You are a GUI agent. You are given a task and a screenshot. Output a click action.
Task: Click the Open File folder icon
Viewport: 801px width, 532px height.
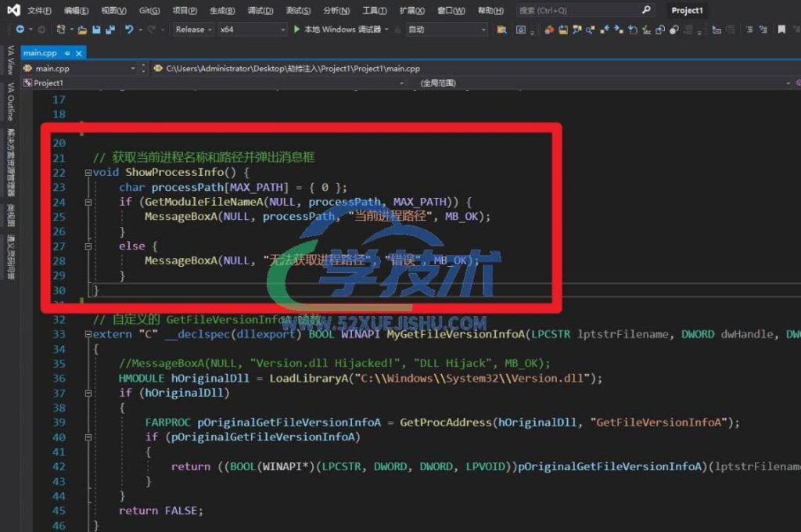click(82, 30)
